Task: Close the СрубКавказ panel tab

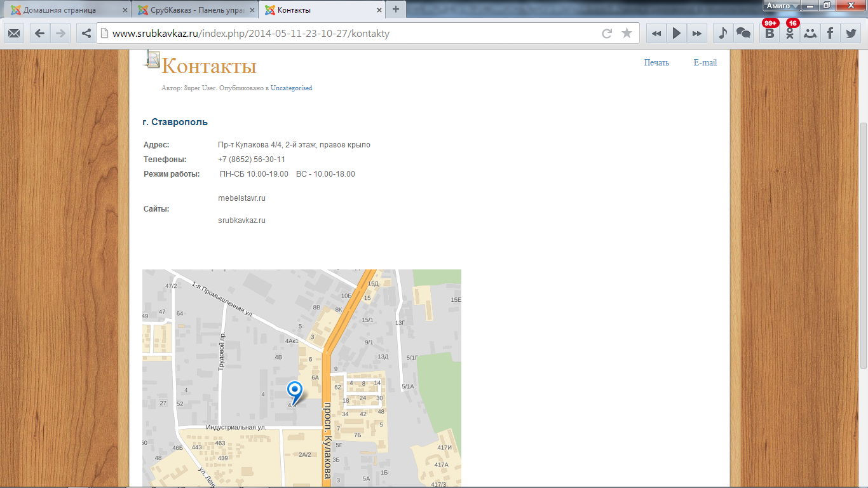Action: pos(253,10)
